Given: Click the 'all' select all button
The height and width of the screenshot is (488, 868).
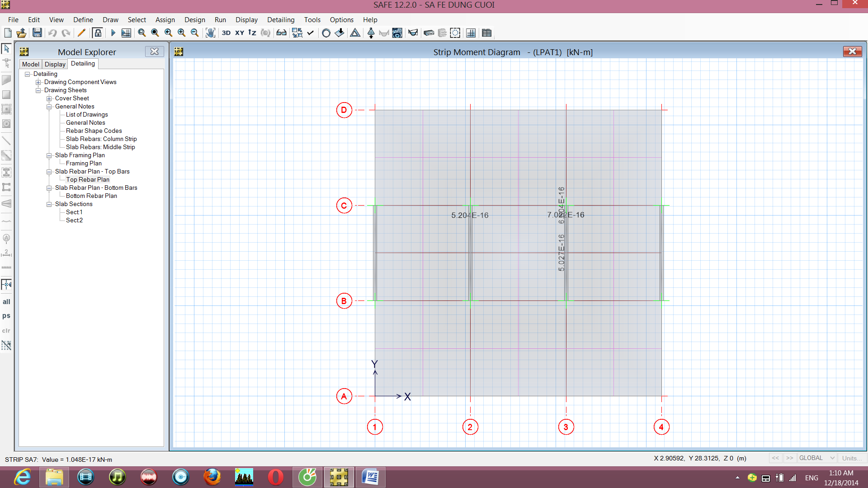Looking at the screenshot, I should (6, 302).
